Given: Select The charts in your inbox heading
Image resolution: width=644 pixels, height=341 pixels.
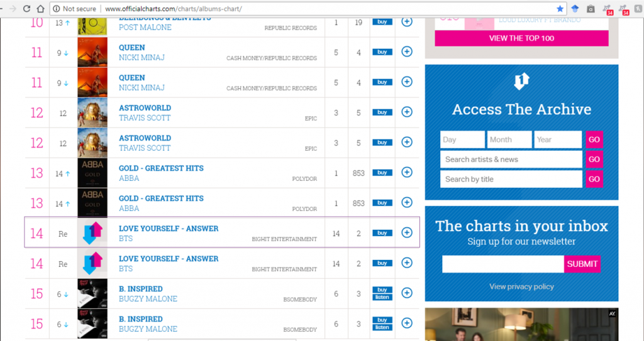Looking at the screenshot, I should point(521,226).
